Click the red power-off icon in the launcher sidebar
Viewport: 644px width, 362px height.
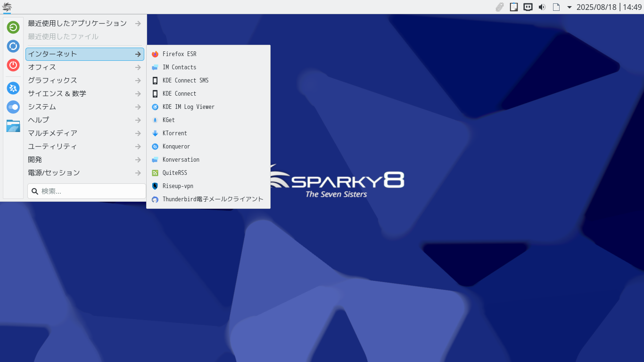[x=13, y=65]
